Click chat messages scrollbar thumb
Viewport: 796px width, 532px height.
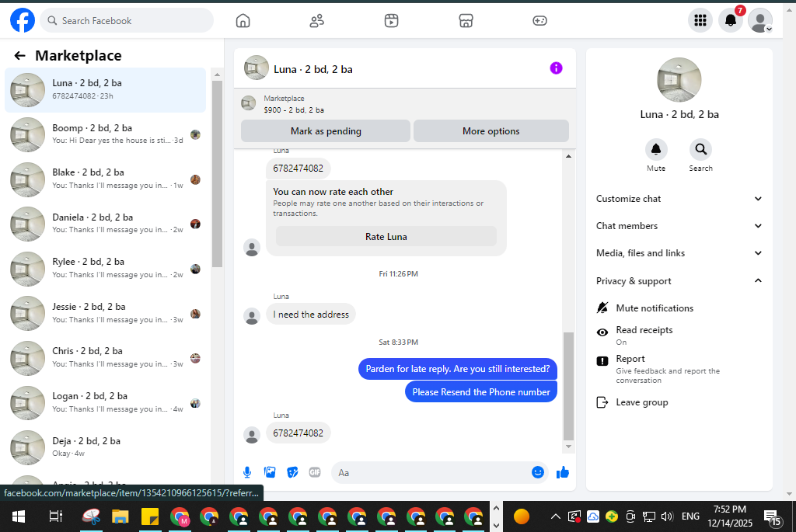pos(568,387)
